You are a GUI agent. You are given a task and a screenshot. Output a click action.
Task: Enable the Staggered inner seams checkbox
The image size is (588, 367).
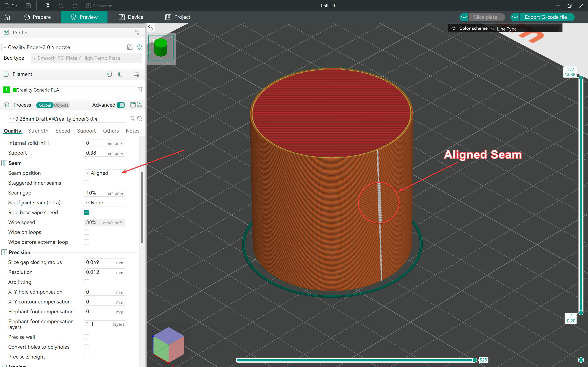click(x=87, y=183)
